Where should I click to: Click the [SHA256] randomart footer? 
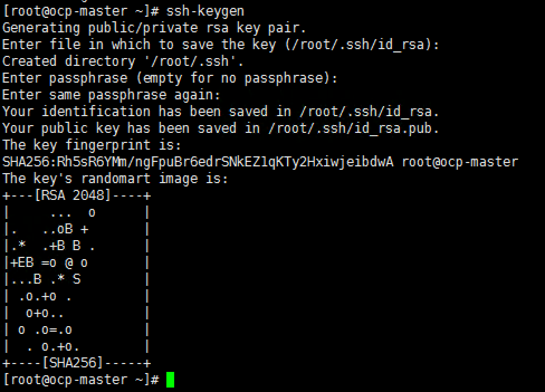pos(73,363)
